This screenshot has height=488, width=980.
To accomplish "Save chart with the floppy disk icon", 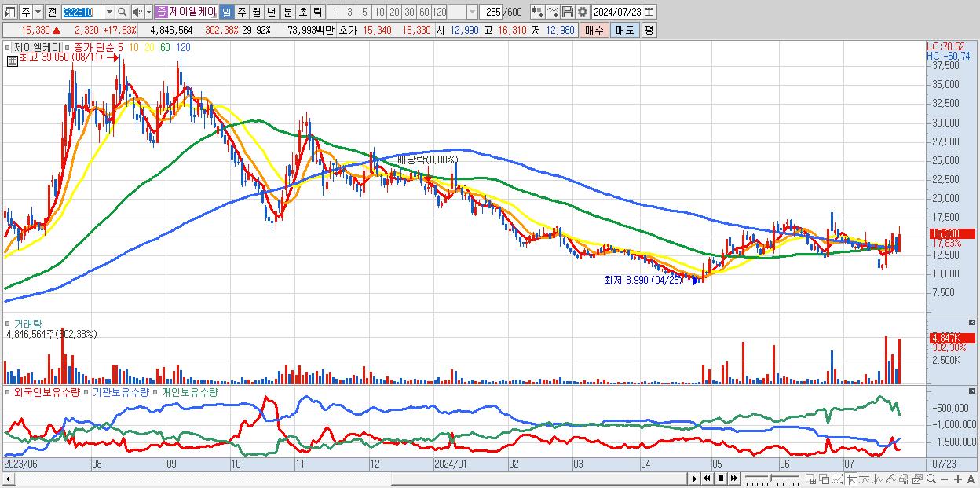I will pos(568,12).
